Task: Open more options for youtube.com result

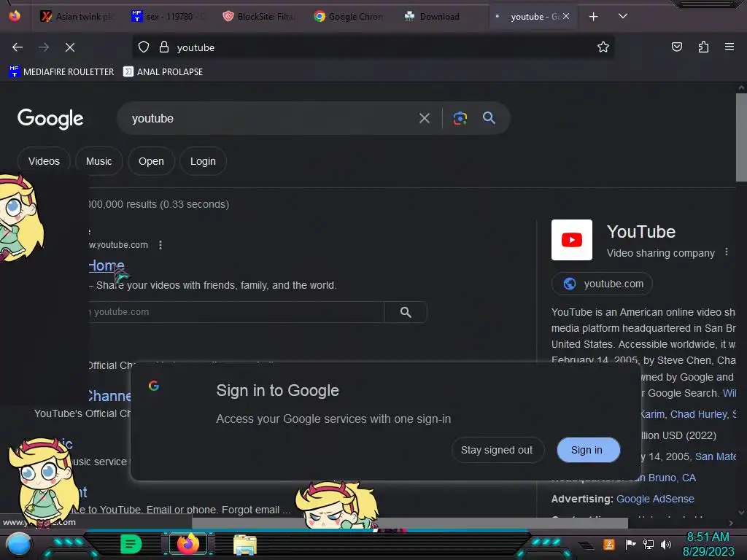Action: 160,245
